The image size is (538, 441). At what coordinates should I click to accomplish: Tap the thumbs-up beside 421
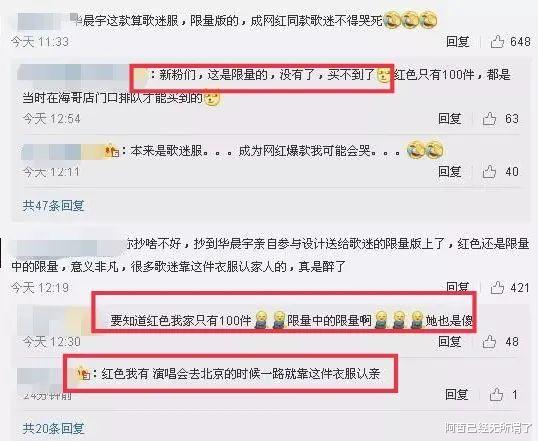[x=497, y=288]
